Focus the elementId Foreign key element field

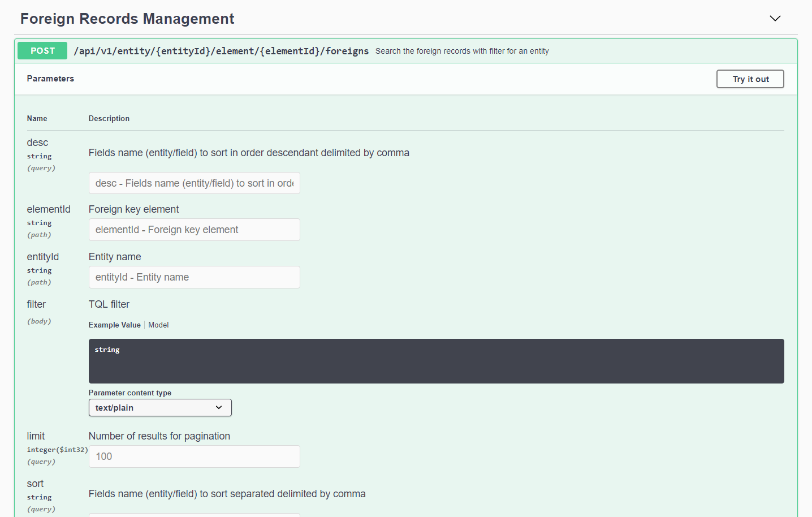194,230
